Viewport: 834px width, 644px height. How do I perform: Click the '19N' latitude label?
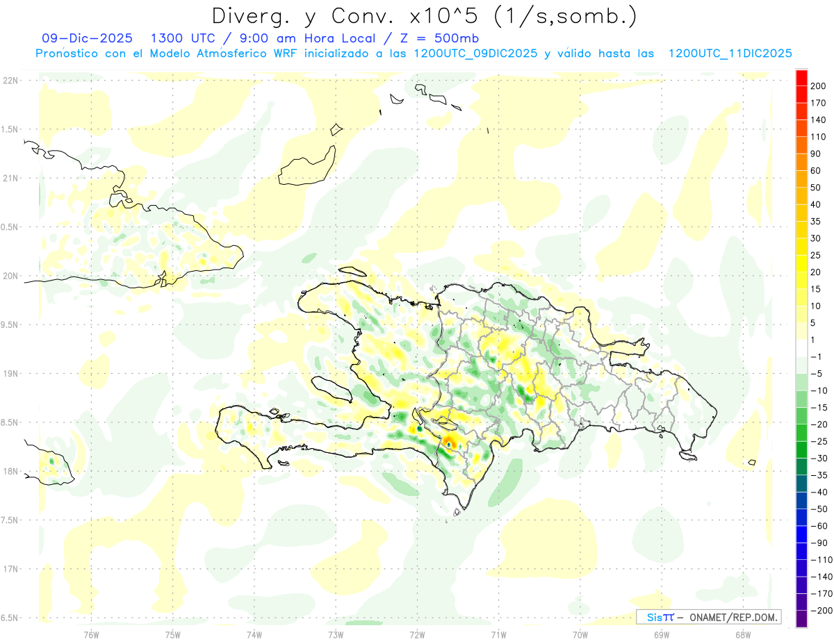point(10,374)
